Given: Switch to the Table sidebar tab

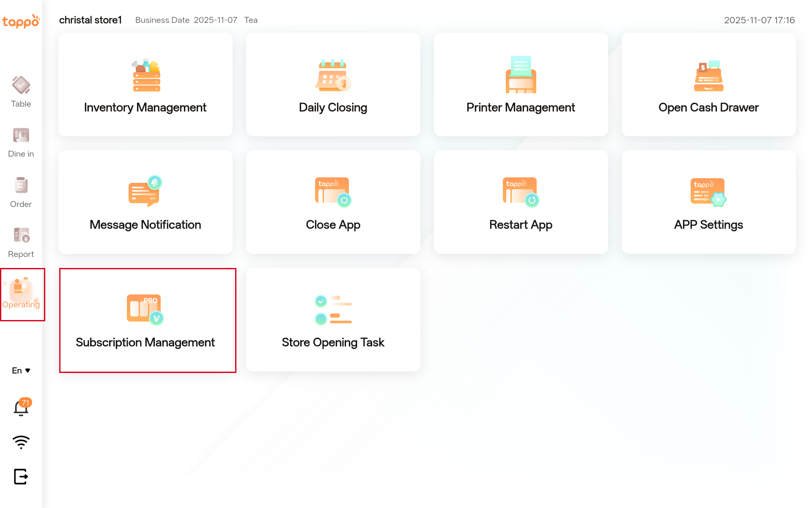Looking at the screenshot, I should (x=21, y=92).
